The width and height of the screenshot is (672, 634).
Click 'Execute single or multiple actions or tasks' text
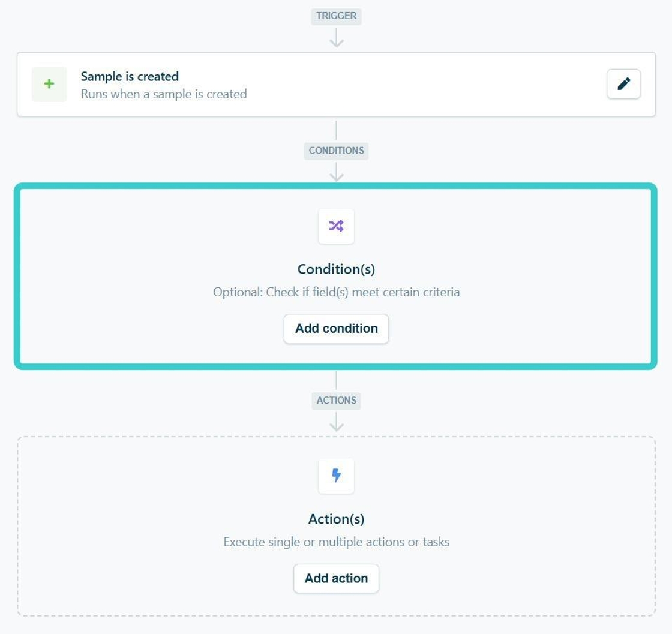(x=337, y=542)
